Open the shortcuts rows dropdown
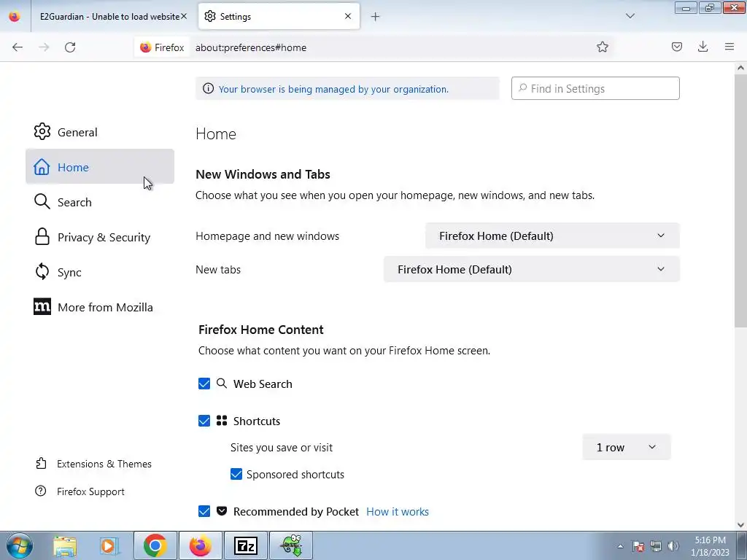 (627, 447)
